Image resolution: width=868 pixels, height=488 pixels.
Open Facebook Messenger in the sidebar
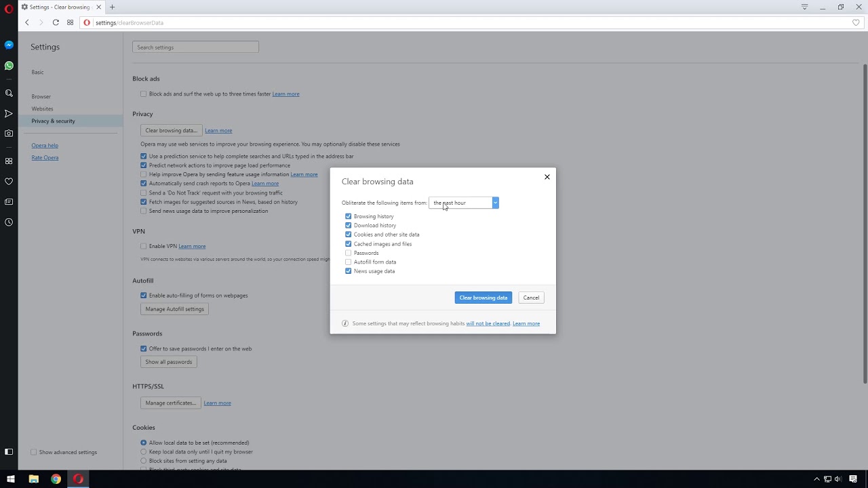point(9,45)
